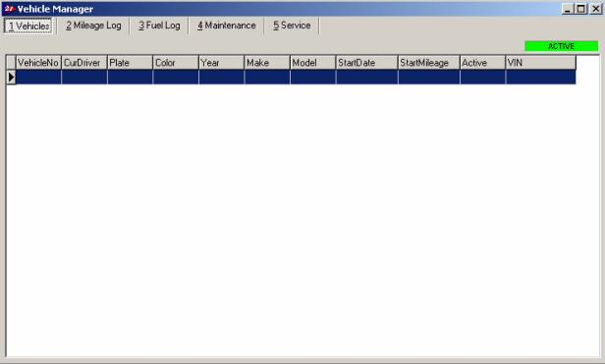The height and width of the screenshot is (364, 605).
Task: Click the empty Year cell in first row
Action: point(221,78)
